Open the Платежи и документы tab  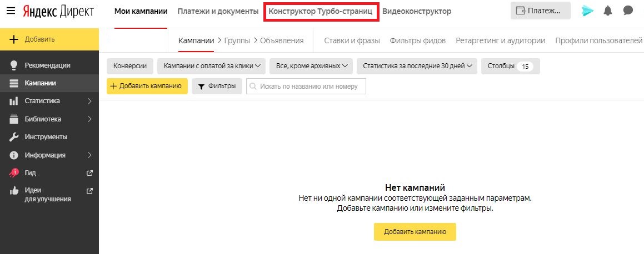pyautogui.click(x=218, y=11)
